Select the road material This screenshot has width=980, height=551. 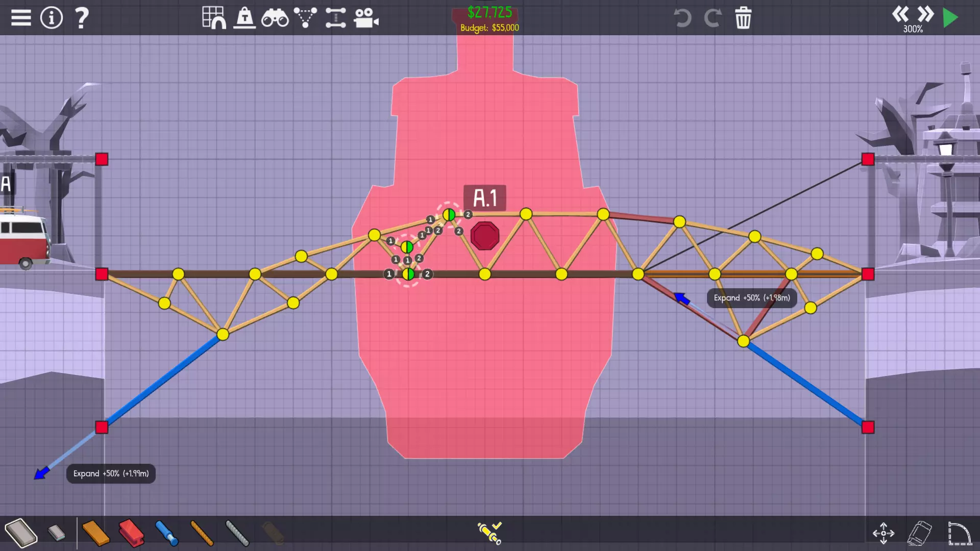click(x=21, y=533)
